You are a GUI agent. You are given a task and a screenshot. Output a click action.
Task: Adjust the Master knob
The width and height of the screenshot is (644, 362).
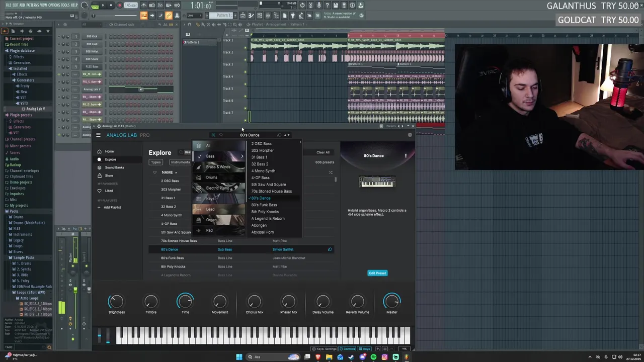391,301
